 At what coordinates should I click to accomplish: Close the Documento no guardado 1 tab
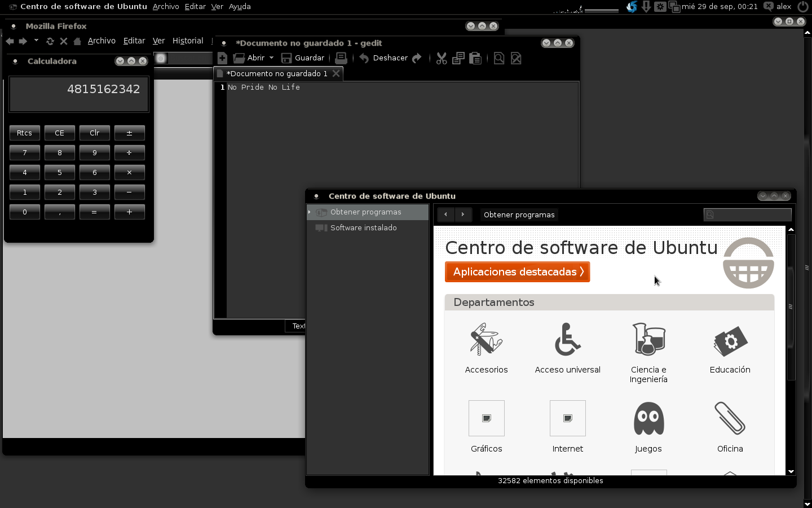point(336,73)
